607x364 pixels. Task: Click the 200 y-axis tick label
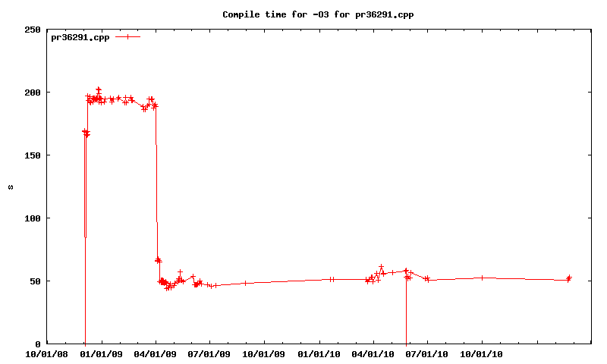point(33,93)
